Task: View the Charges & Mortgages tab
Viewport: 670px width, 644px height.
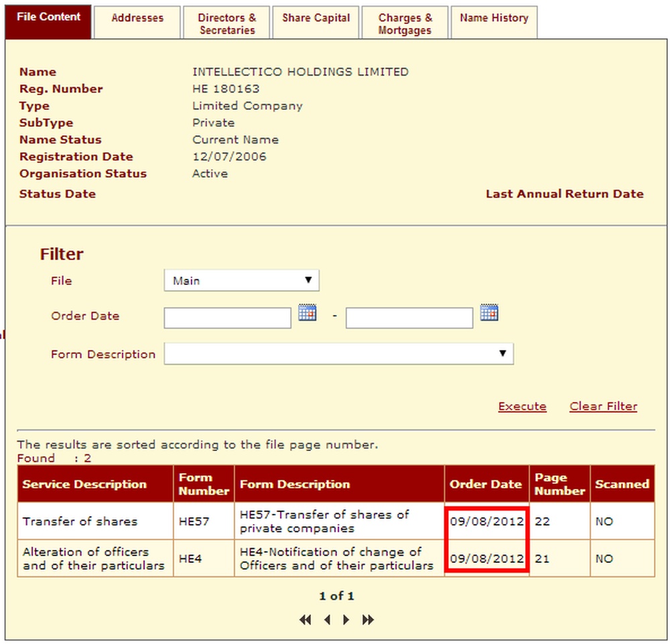Action: pyautogui.click(x=405, y=23)
